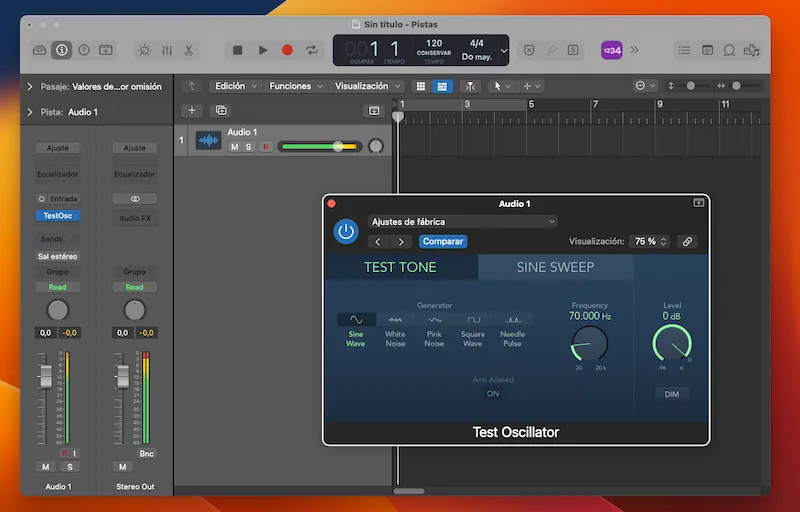This screenshot has height=512, width=800.
Task: Duplicate track with the duplicate button
Action: click(221, 111)
